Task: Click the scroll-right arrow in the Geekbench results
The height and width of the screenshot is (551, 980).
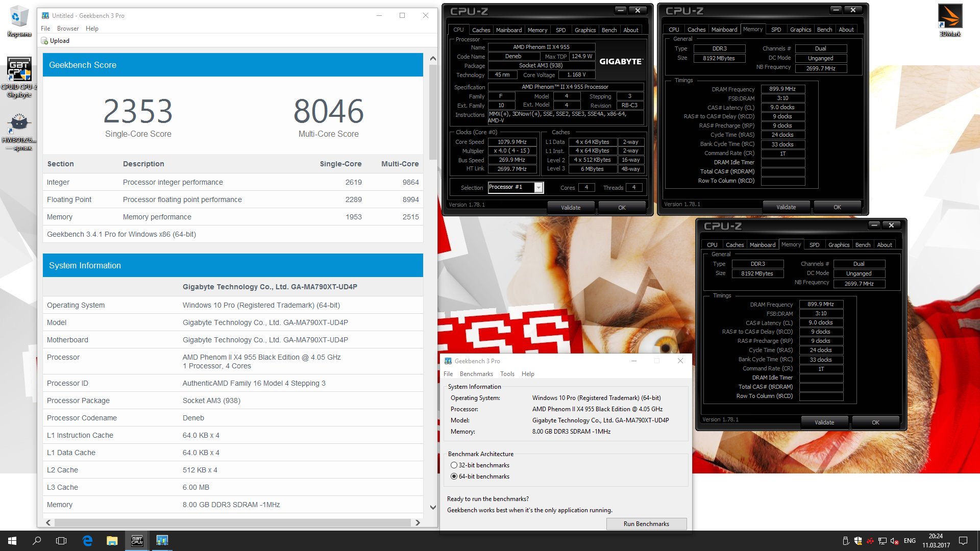Action: (x=418, y=522)
